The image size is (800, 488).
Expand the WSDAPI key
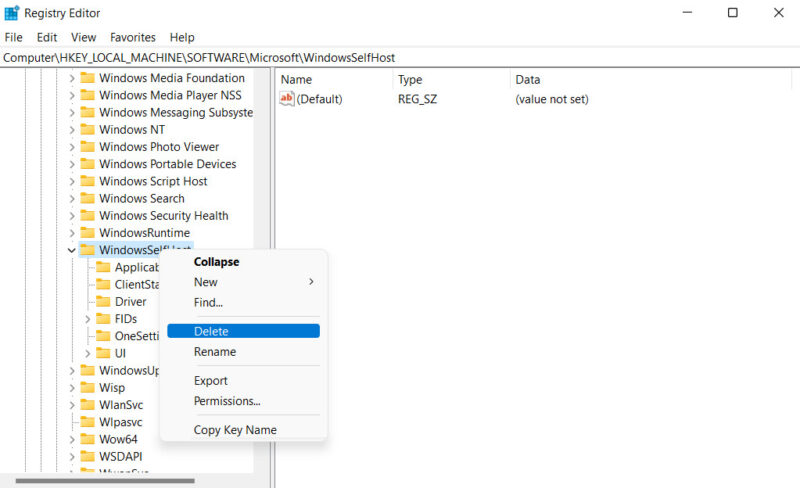(x=72, y=456)
